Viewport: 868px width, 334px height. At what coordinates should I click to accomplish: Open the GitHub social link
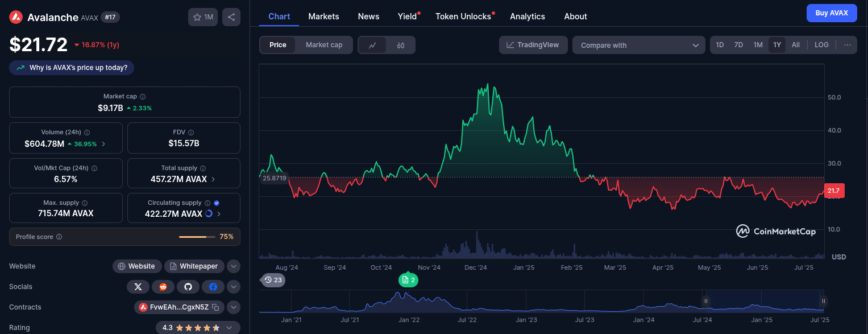188,287
